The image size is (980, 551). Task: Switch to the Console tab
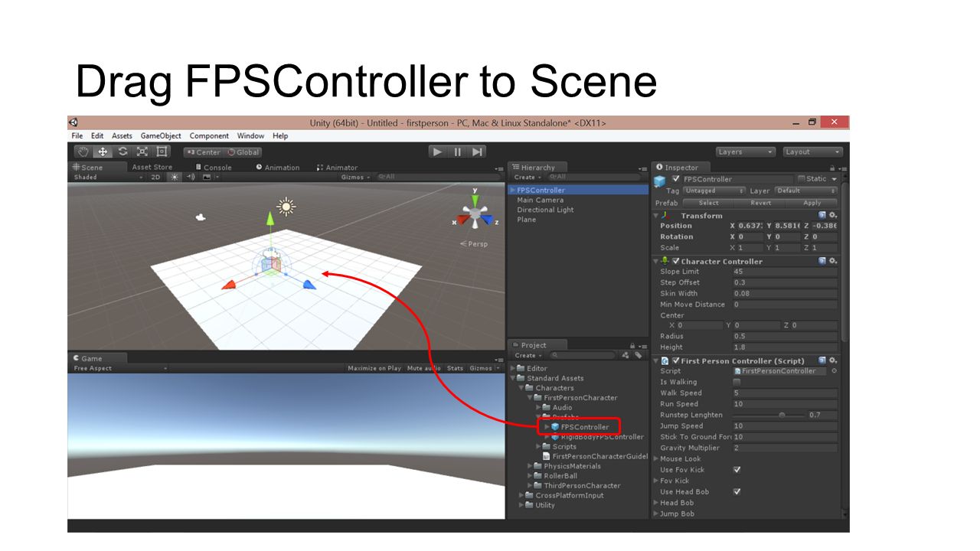pos(213,167)
